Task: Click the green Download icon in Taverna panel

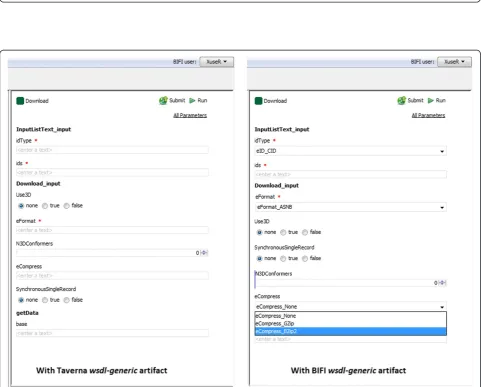Action: click(x=20, y=101)
